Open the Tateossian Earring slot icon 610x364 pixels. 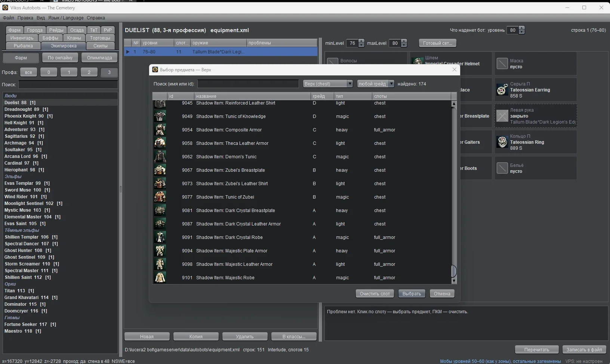point(502,90)
